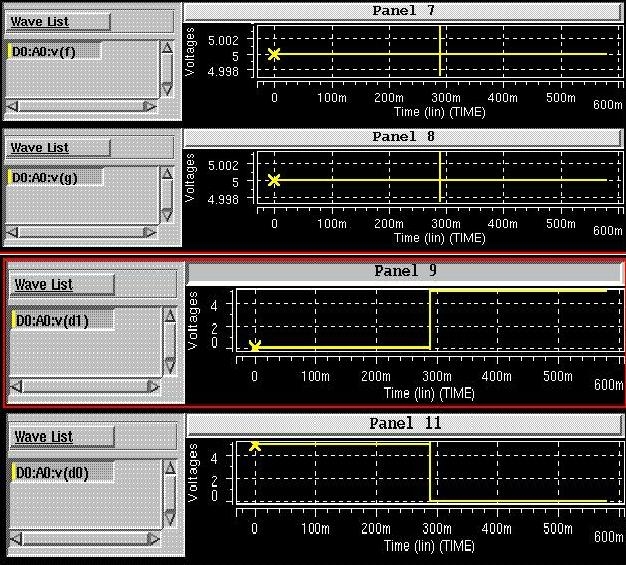Click the Panel 7 Time (lin) (TIME) axis label
The width and height of the screenshot is (626, 565).
pyautogui.click(x=440, y=112)
